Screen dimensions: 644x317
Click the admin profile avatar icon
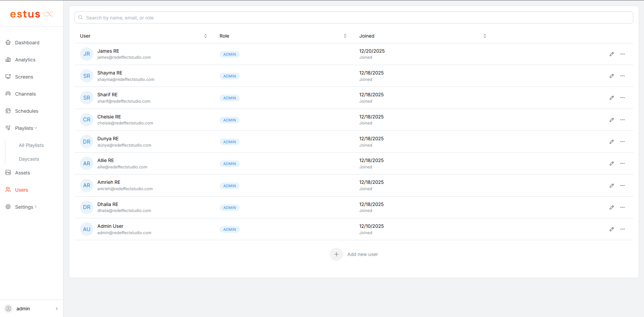point(9,309)
